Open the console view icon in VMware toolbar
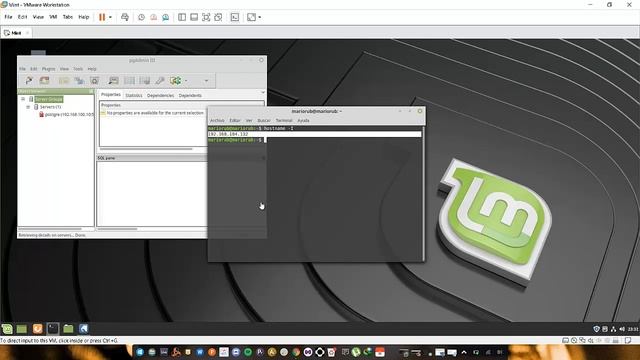 (x=235, y=17)
